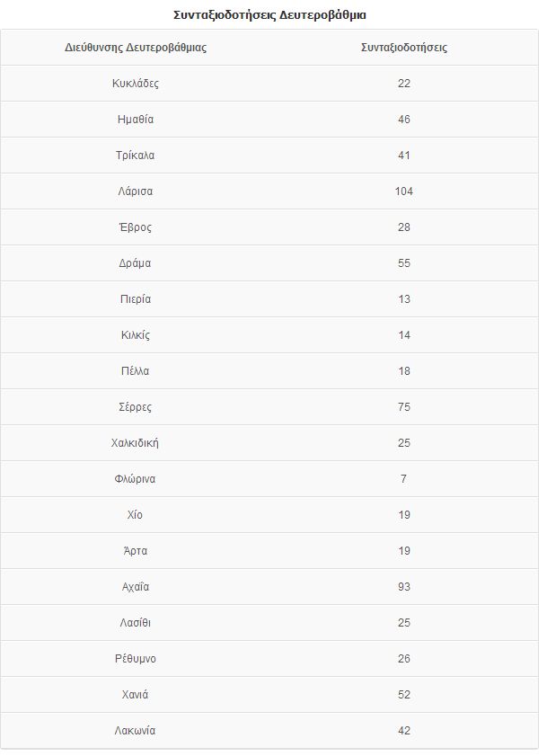Select the Τρίκαλα row label
The image size is (547, 756).
(137, 156)
